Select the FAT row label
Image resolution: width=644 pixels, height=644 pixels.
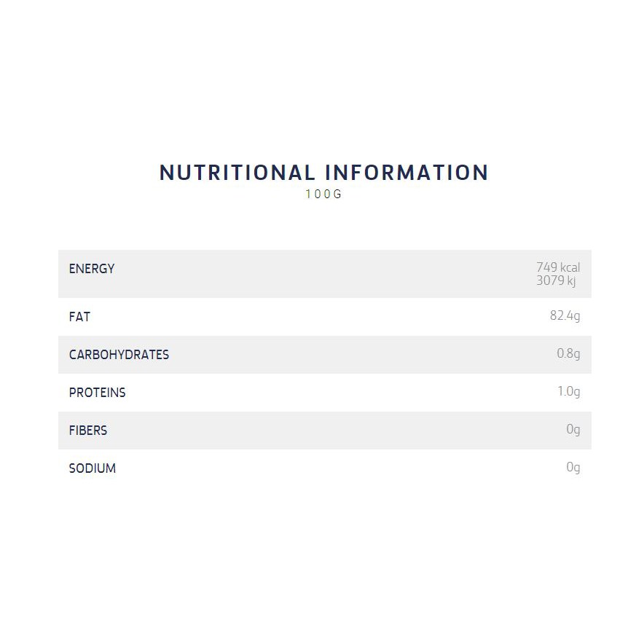click(79, 317)
